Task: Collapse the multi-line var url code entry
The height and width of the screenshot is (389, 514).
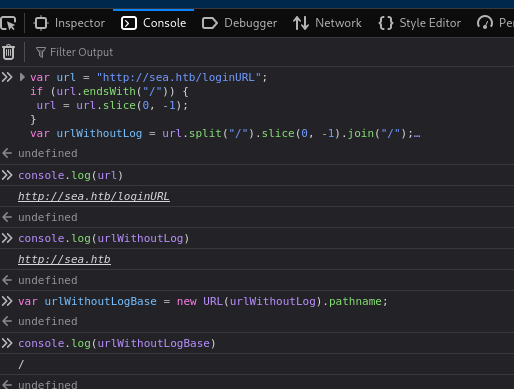Action: pyautogui.click(x=22, y=77)
